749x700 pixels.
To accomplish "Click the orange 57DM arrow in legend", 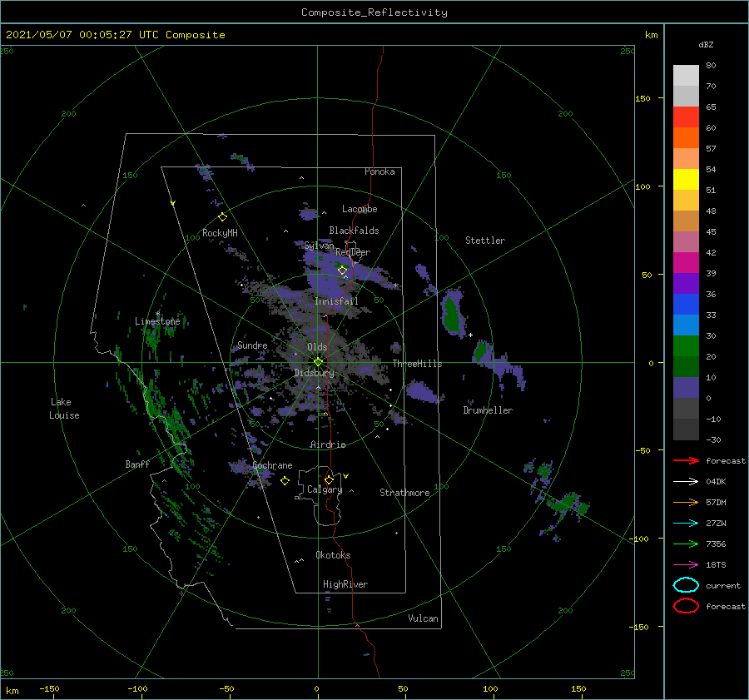I will (686, 502).
